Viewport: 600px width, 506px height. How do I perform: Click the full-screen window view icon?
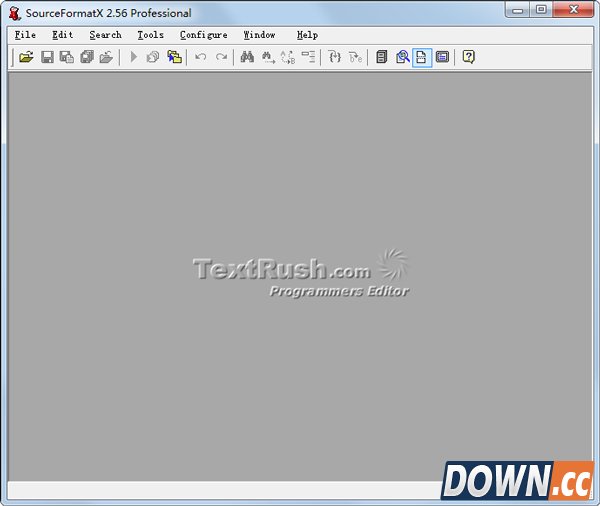[x=442, y=57]
